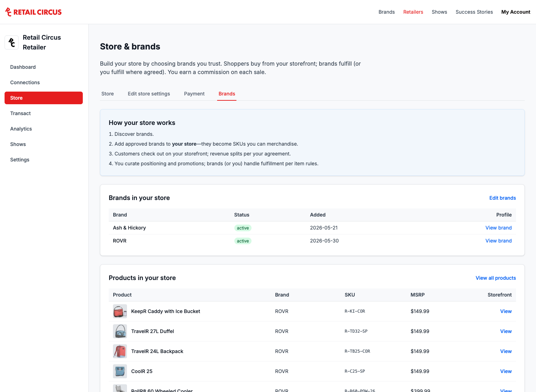Click the Edit brands link
The width and height of the screenshot is (536, 392).
tap(502, 198)
